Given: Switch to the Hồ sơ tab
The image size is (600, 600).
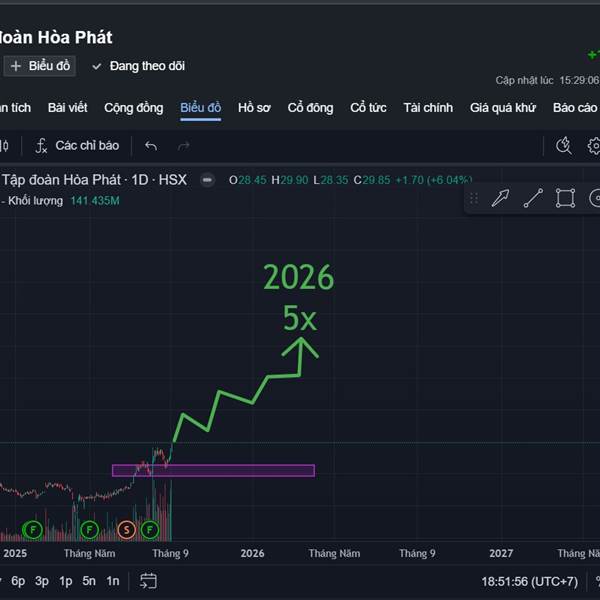Looking at the screenshot, I should [x=254, y=108].
